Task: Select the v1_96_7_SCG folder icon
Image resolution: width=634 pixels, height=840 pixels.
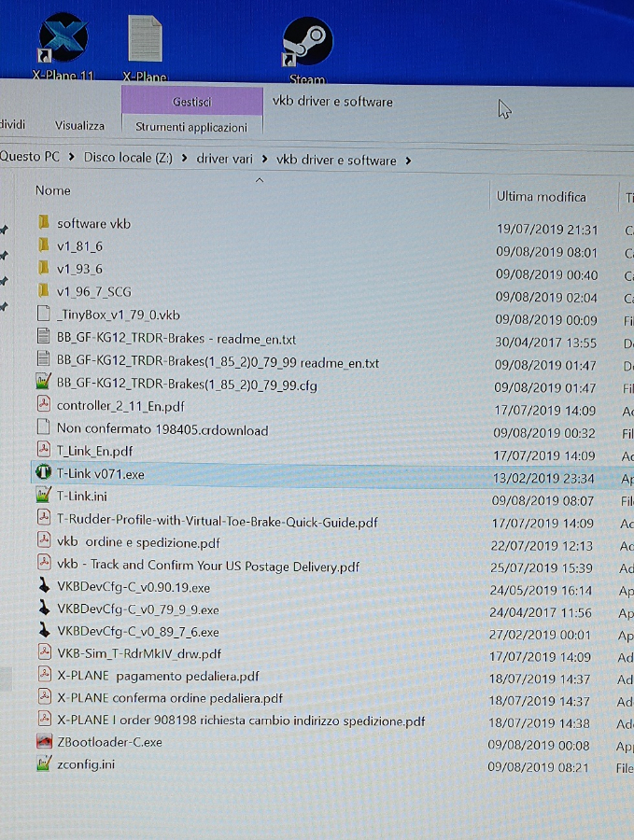Action: (x=44, y=291)
